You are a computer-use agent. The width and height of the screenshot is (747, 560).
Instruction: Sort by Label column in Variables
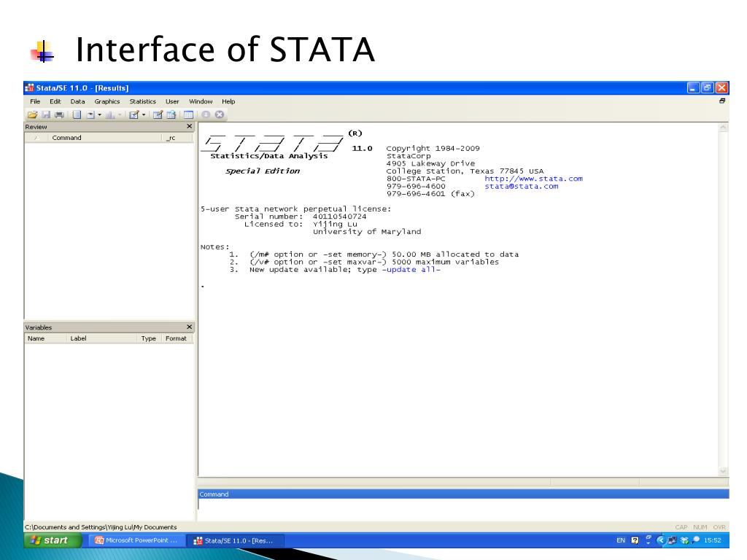(x=102, y=338)
